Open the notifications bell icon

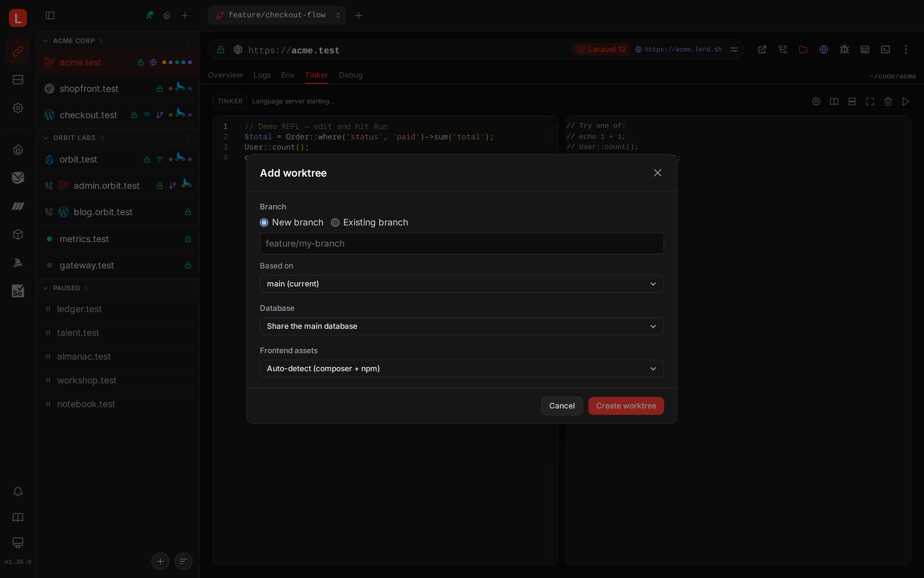coord(18,492)
